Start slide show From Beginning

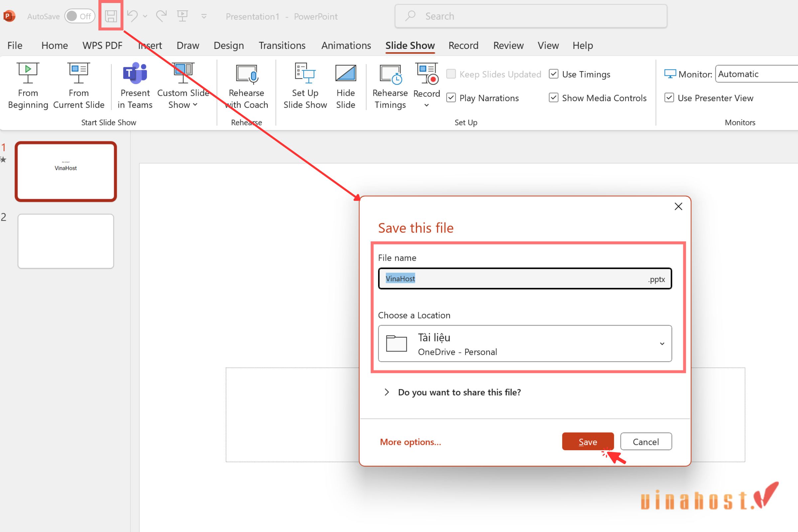tap(28, 86)
